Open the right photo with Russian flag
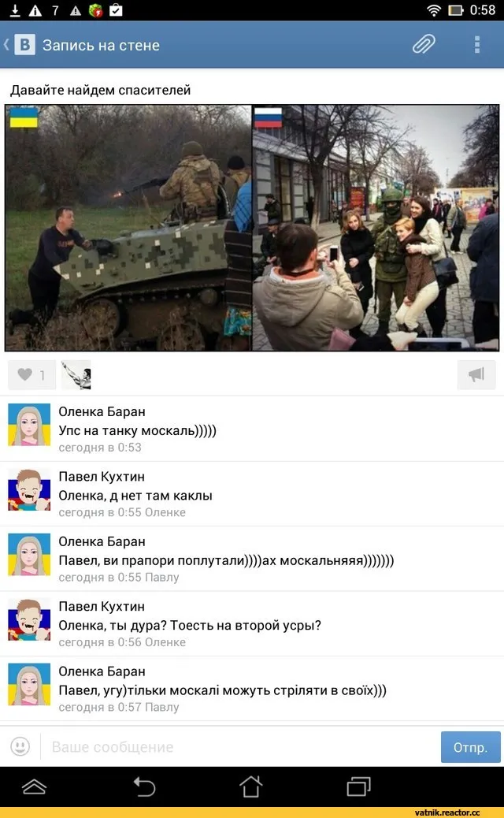 pyautogui.click(x=376, y=228)
